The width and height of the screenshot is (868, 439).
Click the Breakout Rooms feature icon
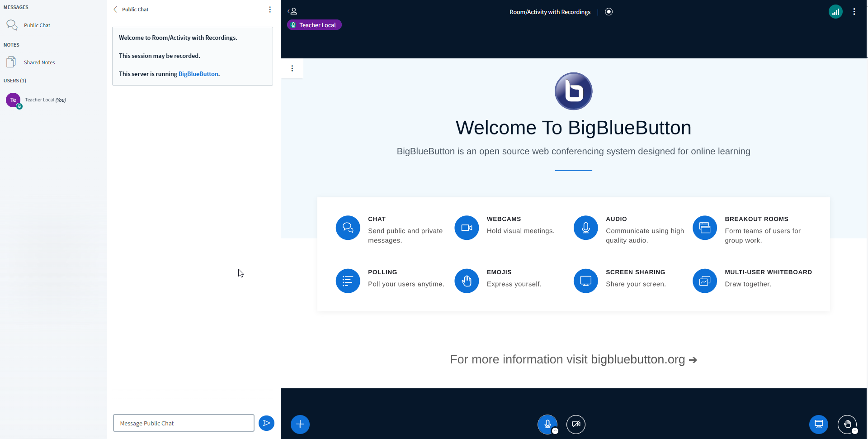pyautogui.click(x=704, y=228)
